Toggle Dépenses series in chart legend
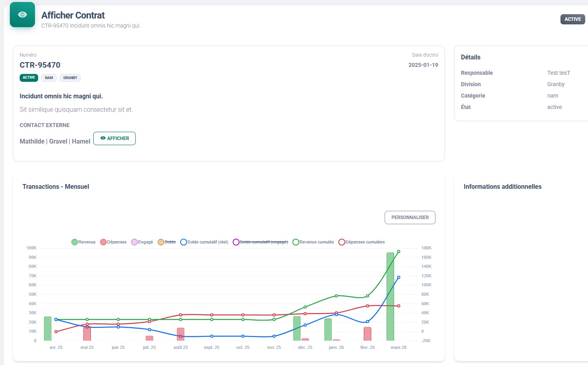 point(113,242)
